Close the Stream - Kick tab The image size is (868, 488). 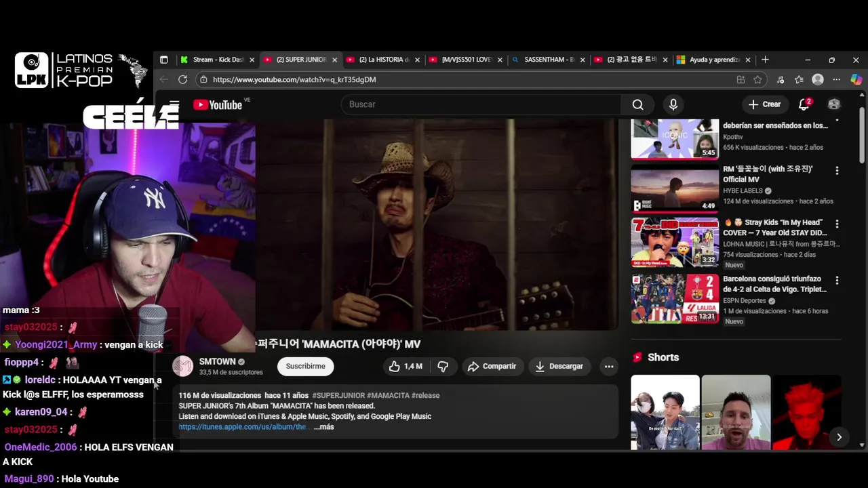coord(252,60)
